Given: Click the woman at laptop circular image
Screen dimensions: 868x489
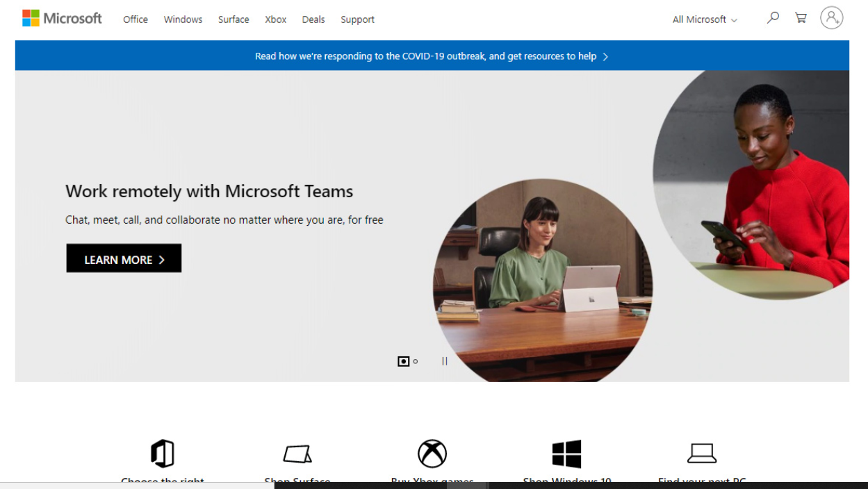Looking at the screenshot, I should pyautogui.click(x=543, y=281).
